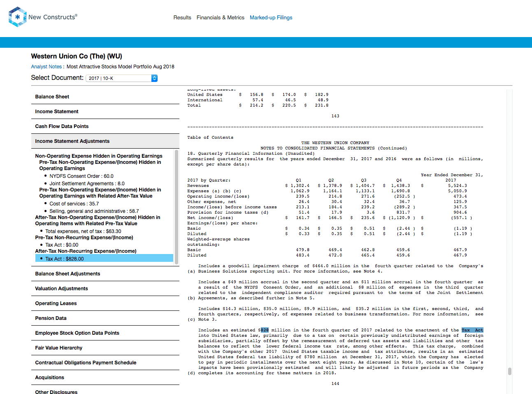The width and height of the screenshot is (532, 394).
Task: Select Joint Settlement Agreements : 8.0 item
Action: tap(87, 184)
